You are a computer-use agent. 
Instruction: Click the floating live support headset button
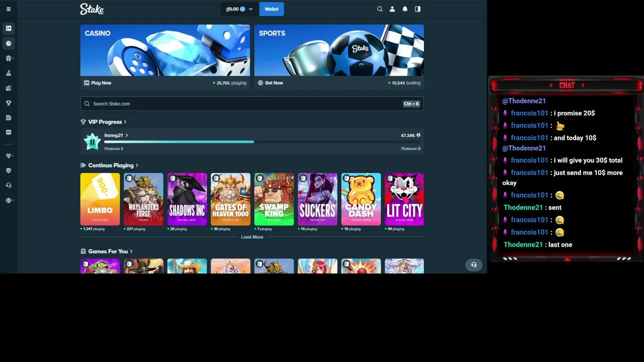pos(473,264)
